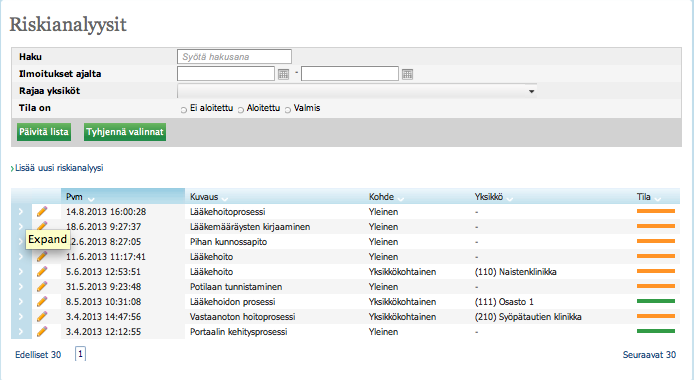Viewport: 694px width, 380px height.
Task: Click the Tyhjennä valinnat button
Action: 125,132
